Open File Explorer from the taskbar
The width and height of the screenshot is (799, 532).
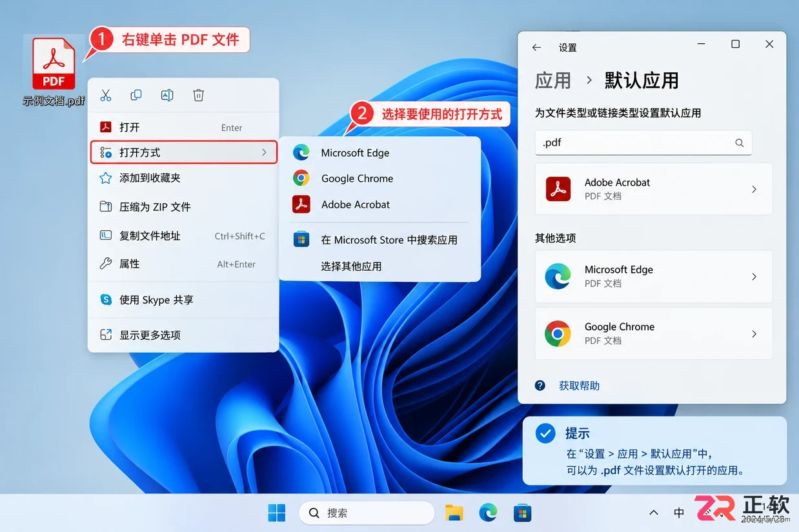click(x=454, y=513)
